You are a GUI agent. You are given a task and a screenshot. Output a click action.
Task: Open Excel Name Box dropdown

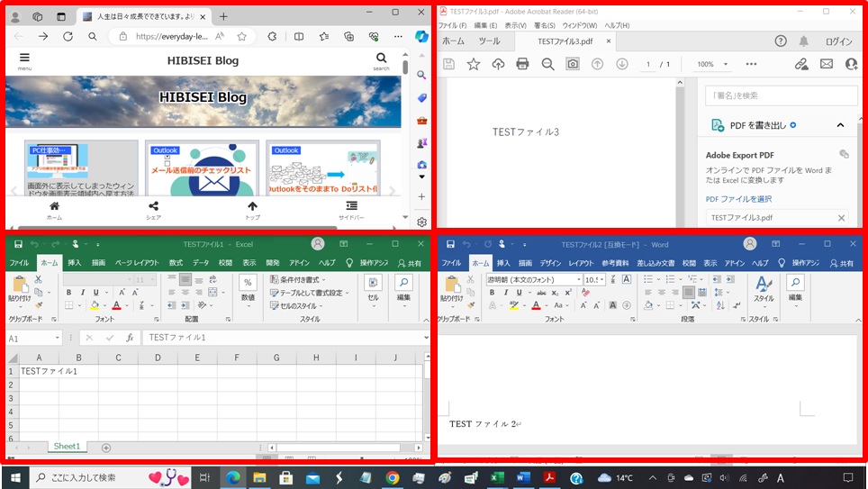point(57,338)
